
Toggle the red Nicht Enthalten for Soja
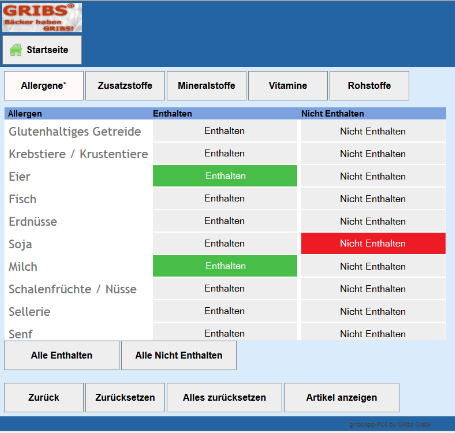pyautogui.click(x=373, y=243)
